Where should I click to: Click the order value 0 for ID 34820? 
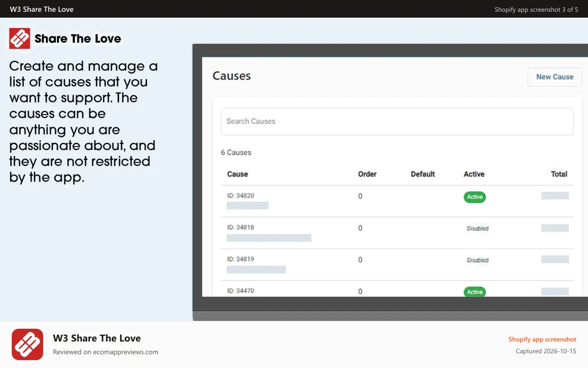point(360,196)
